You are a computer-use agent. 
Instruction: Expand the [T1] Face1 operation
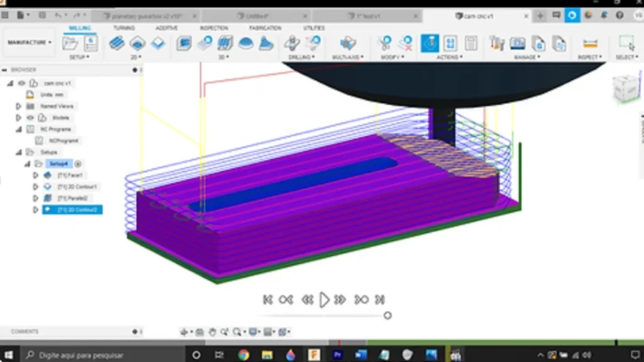tap(36, 175)
